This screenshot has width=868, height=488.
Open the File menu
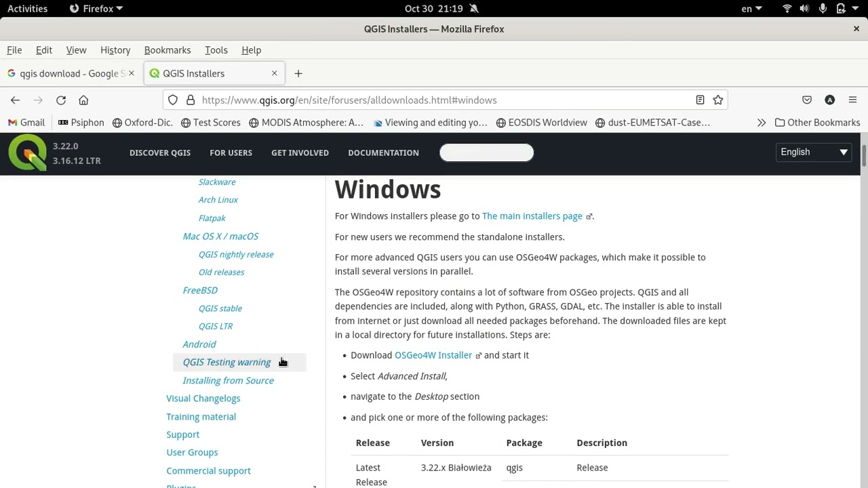[14, 50]
